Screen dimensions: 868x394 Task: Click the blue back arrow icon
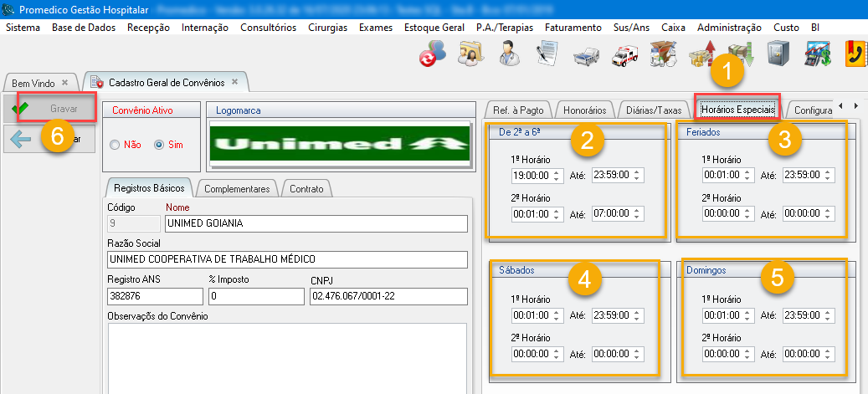[20, 139]
